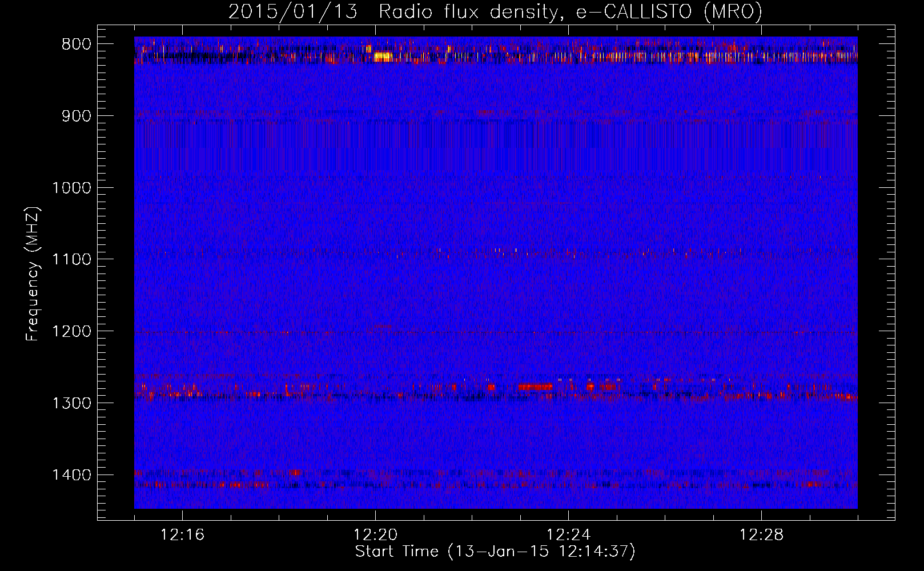Click the red emission streak near 12:23 at 1280 MHz
Image resolution: width=924 pixels, height=571 pixels.
click(535, 387)
